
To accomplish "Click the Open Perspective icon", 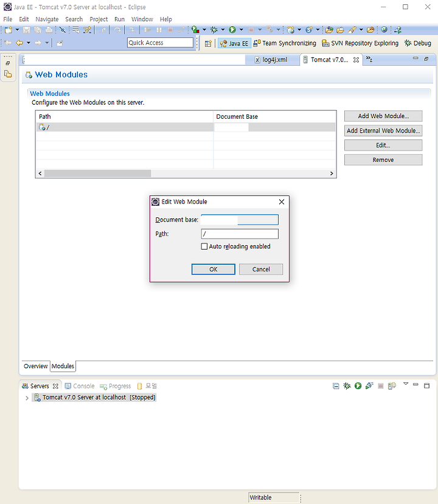I will (208, 43).
